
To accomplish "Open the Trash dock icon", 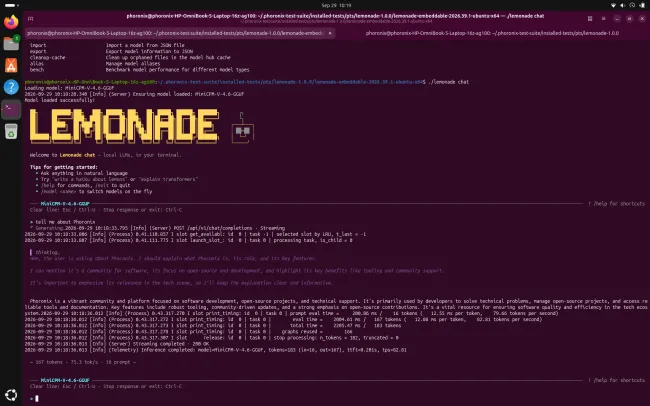I will pyautogui.click(x=11, y=131).
